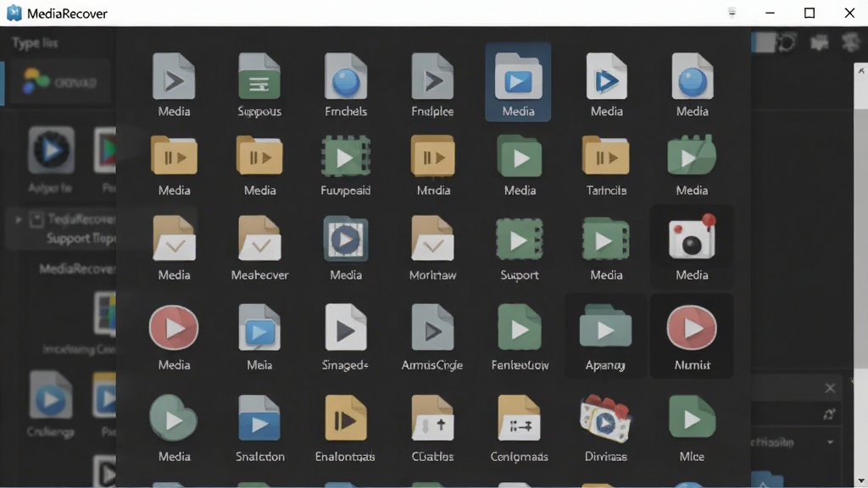Click the scrollbar up arrow
Image resolution: width=868 pixels, height=488 pixels.
[861, 70]
